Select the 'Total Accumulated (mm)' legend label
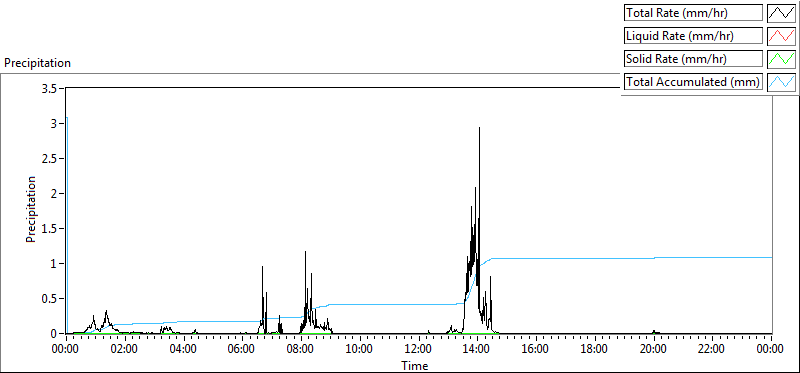The height and width of the screenshot is (373, 800). pos(693,81)
